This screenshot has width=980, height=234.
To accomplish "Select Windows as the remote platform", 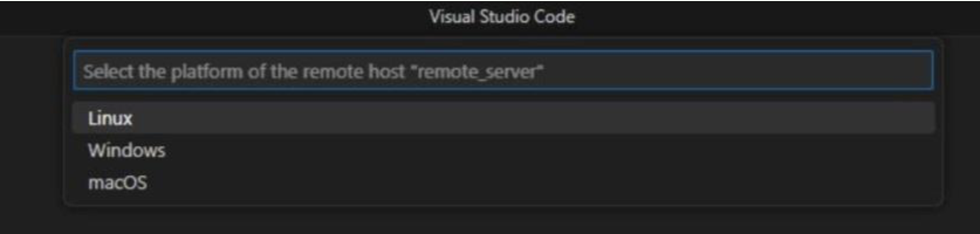I will (126, 151).
